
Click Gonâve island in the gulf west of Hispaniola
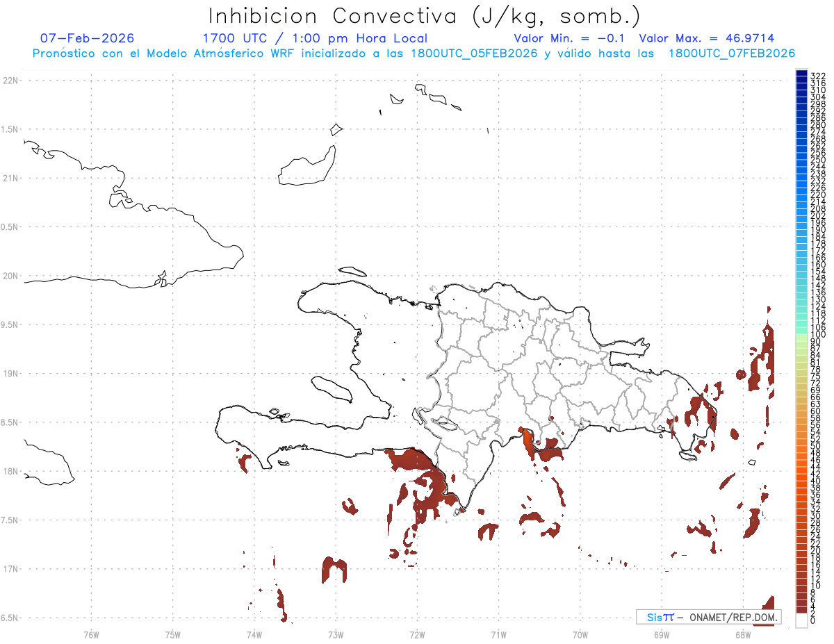(x=332, y=388)
